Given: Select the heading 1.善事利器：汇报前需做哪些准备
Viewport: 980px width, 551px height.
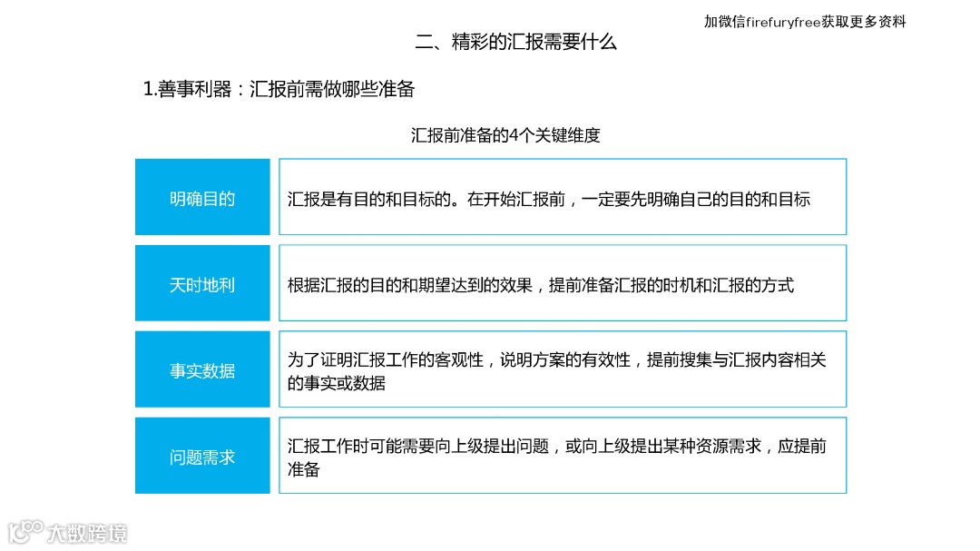Looking at the screenshot, I should coord(279,89).
